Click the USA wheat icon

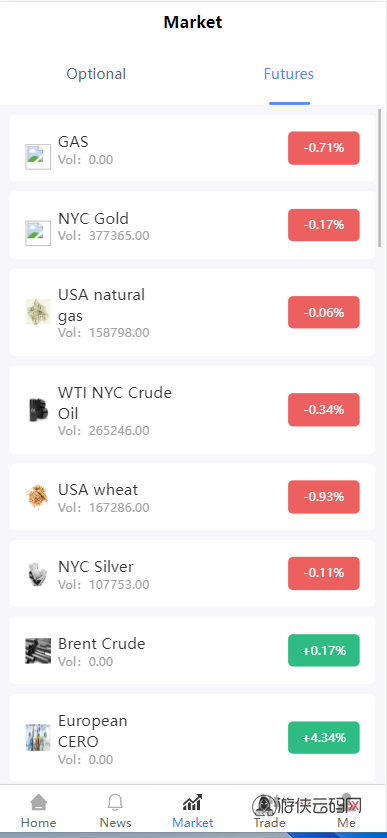pyautogui.click(x=38, y=497)
